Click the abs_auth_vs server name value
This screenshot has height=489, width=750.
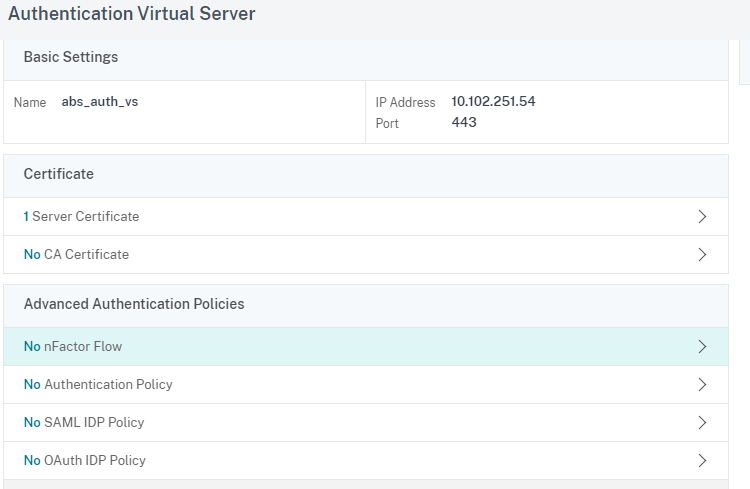(99, 101)
